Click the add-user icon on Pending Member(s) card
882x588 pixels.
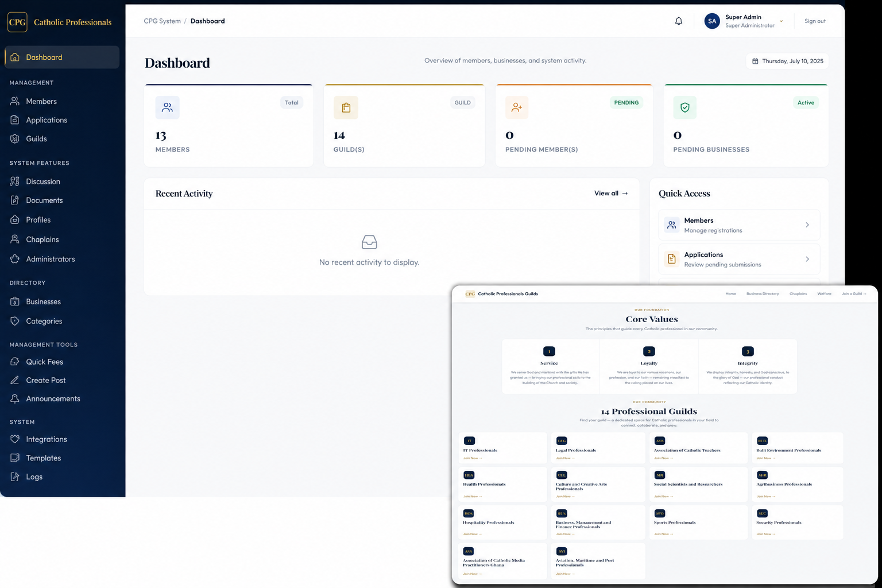pyautogui.click(x=517, y=107)
